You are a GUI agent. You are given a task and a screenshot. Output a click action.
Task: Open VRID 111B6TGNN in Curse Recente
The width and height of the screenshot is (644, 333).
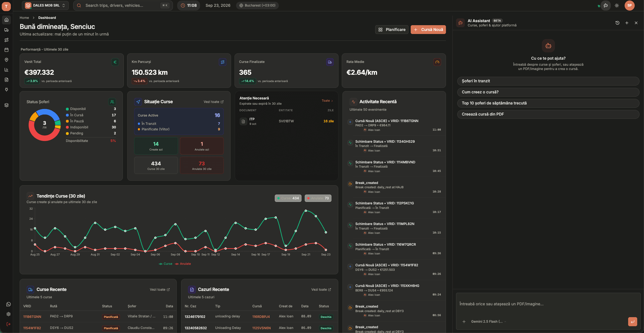32,317
